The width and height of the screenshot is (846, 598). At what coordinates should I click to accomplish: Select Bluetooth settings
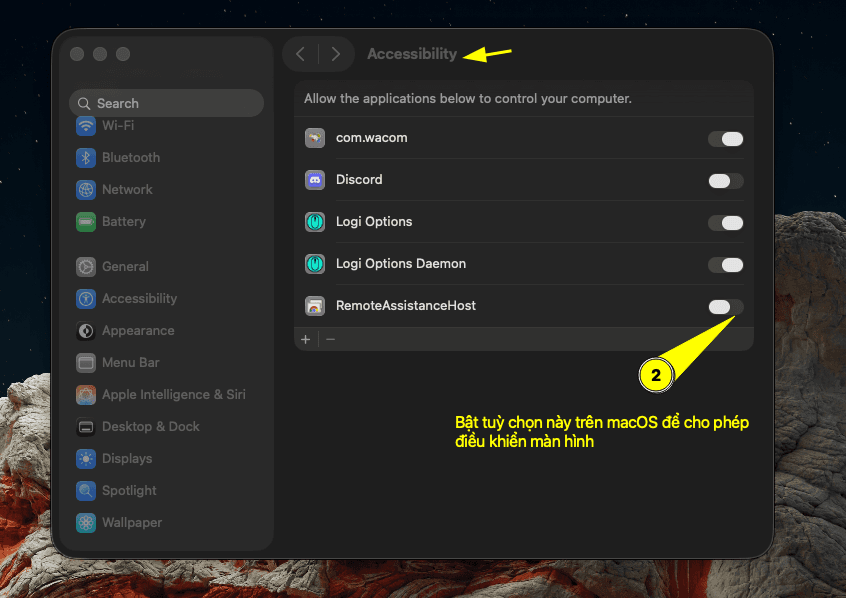pyautogui.click(x=130, y=157)
